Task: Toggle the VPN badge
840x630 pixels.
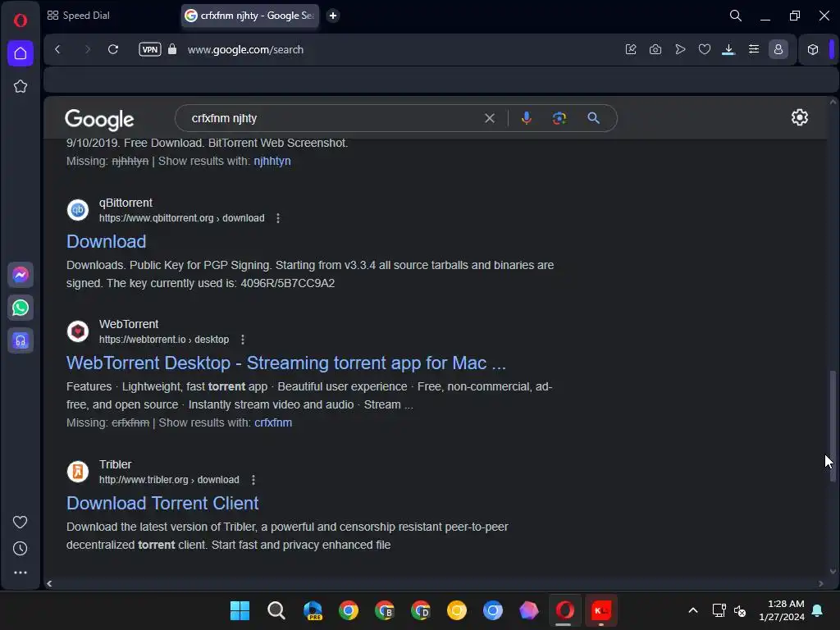Action: tap(150, 49)
